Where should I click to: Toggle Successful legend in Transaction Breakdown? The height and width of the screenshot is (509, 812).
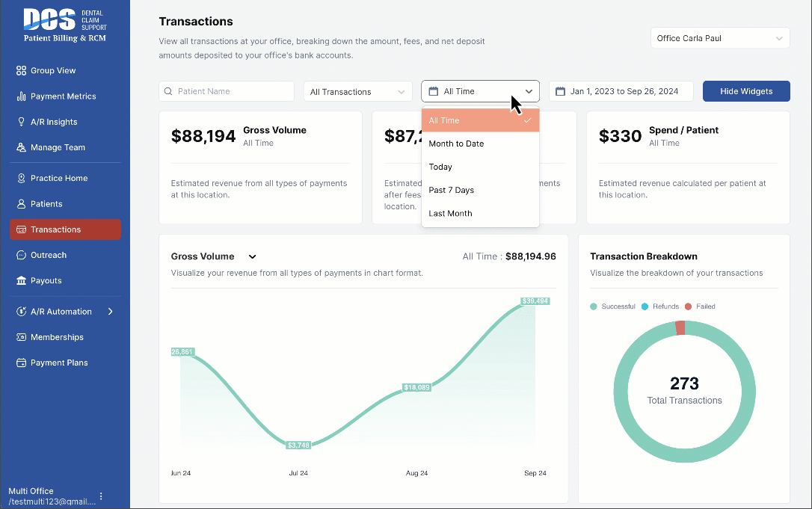[613, 306]
